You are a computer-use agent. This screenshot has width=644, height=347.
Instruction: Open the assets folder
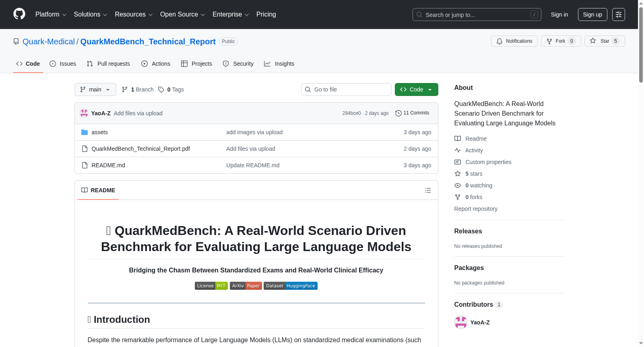point(100,132)
